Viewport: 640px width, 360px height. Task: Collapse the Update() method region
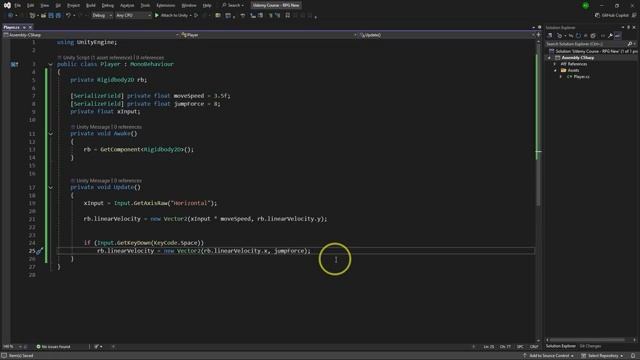(50, 188)
